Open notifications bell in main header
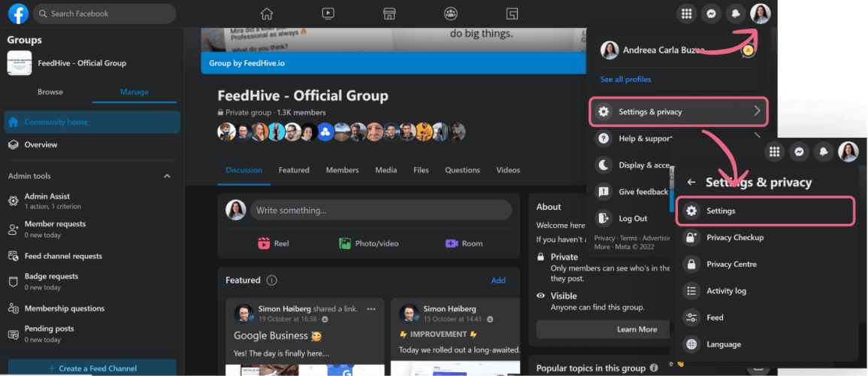868x376 pixels. click(736, 14)
